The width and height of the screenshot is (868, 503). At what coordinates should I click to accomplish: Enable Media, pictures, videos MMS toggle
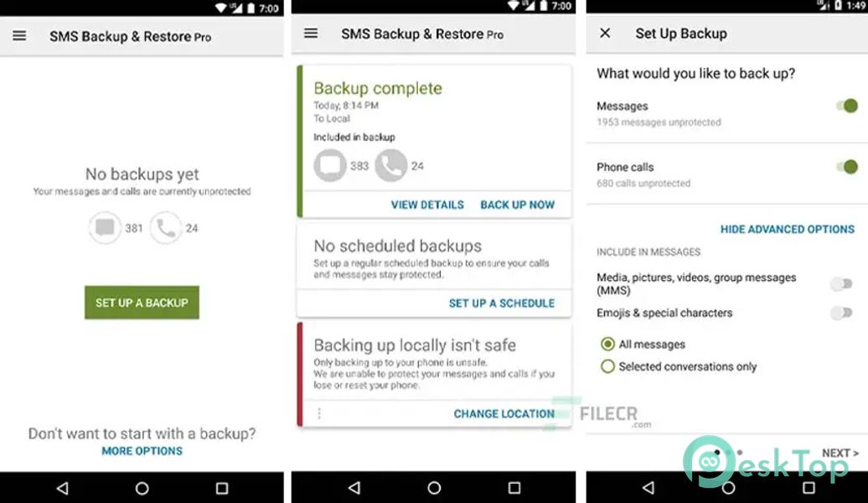click(841, 284)
